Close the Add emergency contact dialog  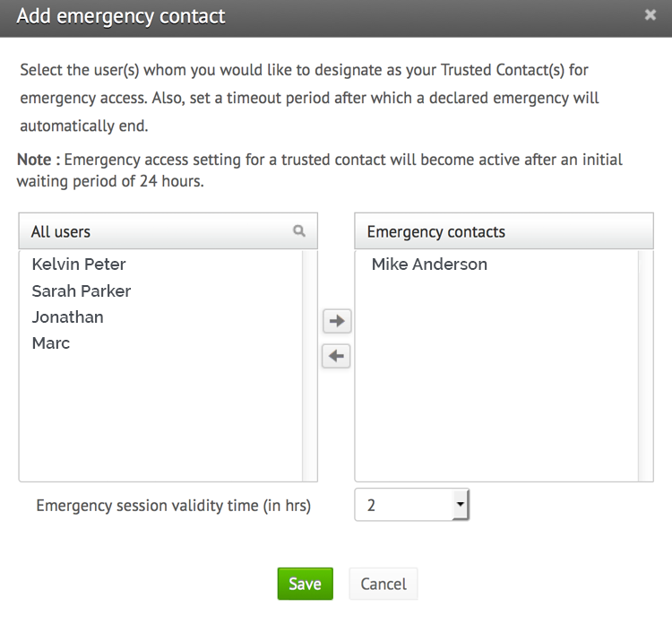click(650, 15)
